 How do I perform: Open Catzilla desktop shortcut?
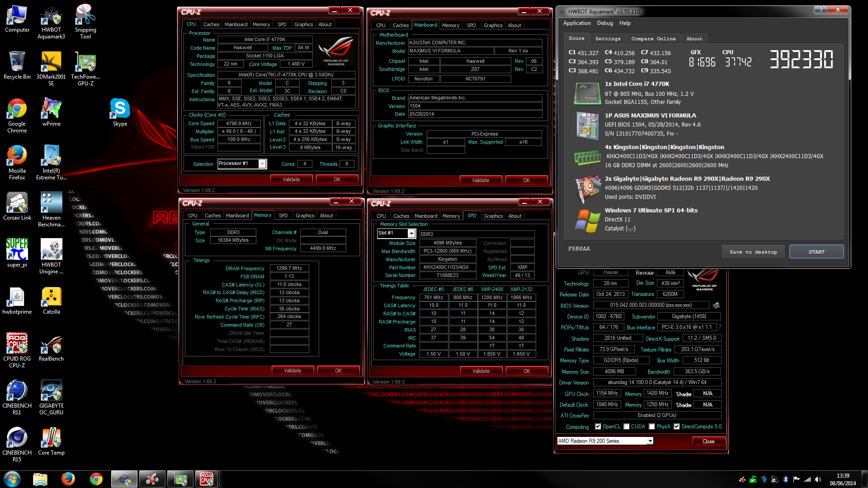[x=51, y=300]
